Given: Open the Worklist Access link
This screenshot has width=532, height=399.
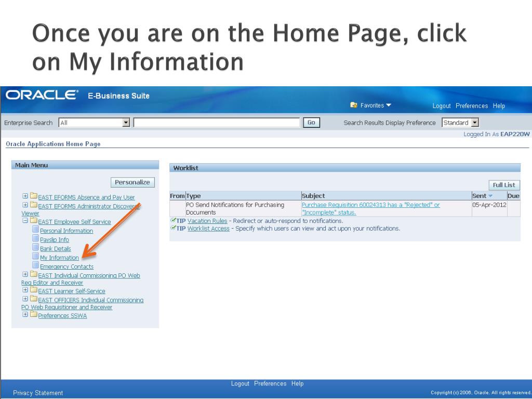Looking at the screenshot, I should (208, 229).
